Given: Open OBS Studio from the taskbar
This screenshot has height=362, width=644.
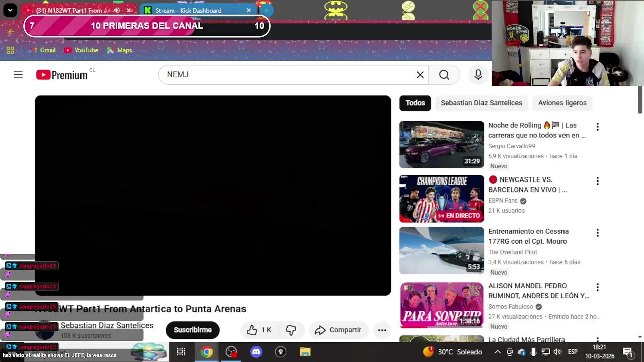Looking at the screenshot, I should coord(231,352).
